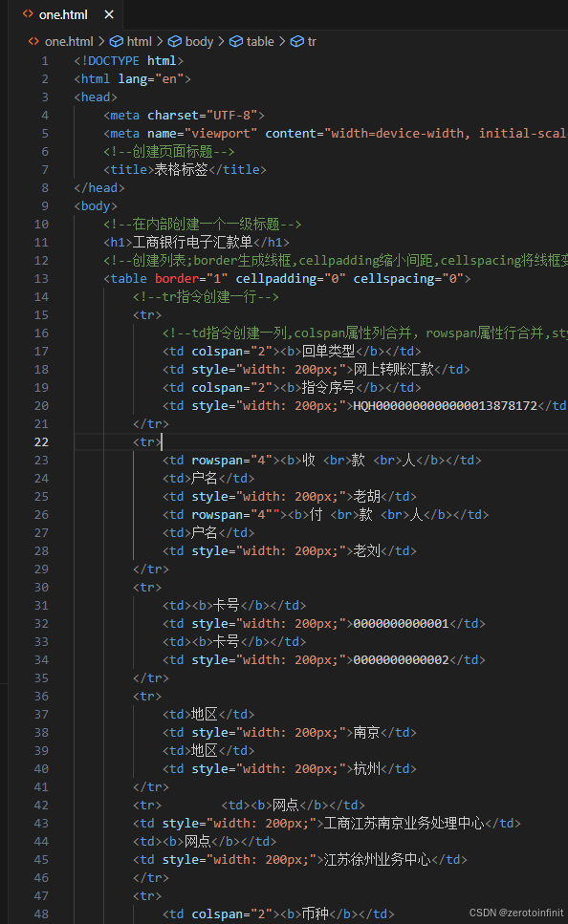Viewport: 568px width, 924px height.
Task: Click the cube icon before tr in breadcrumb
Action: click(297, 41)
